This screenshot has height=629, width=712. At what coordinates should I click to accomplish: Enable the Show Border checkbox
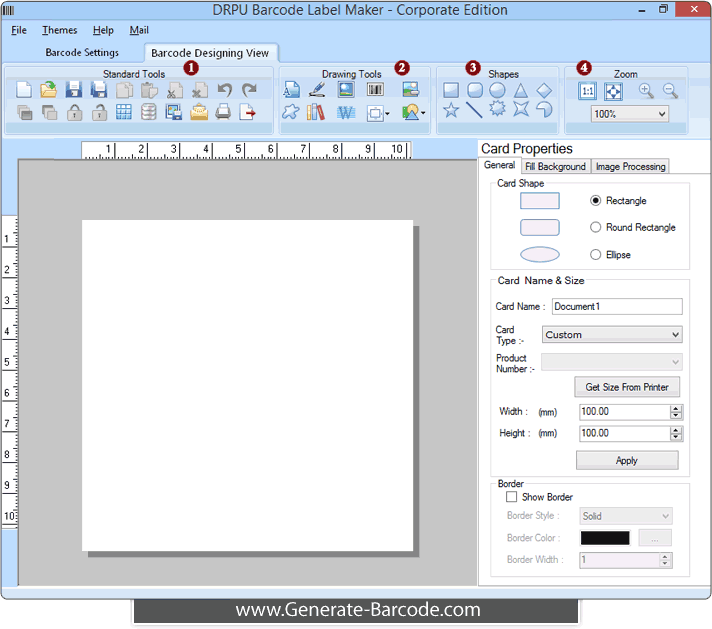pyautogui.click(x=512, y=497)
